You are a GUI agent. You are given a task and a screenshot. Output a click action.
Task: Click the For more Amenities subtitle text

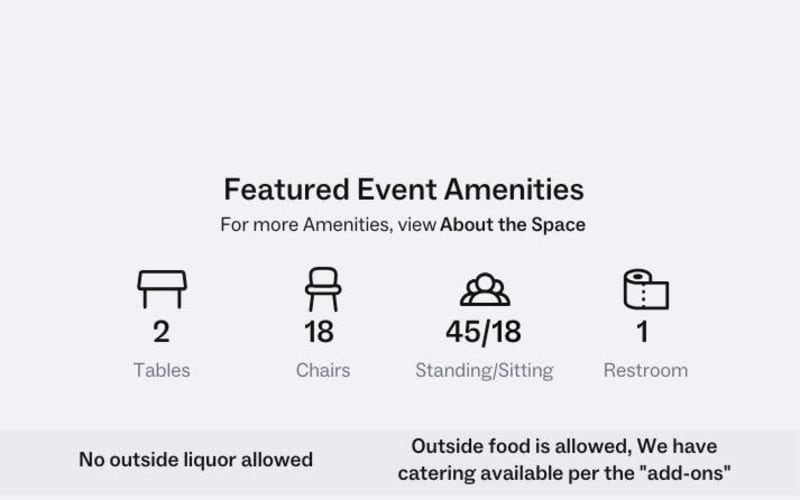click(403, 224)
